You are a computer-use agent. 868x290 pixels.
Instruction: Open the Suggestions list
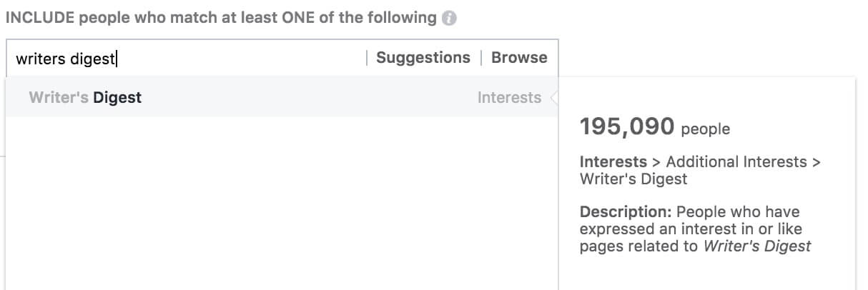tap(423, 58)
